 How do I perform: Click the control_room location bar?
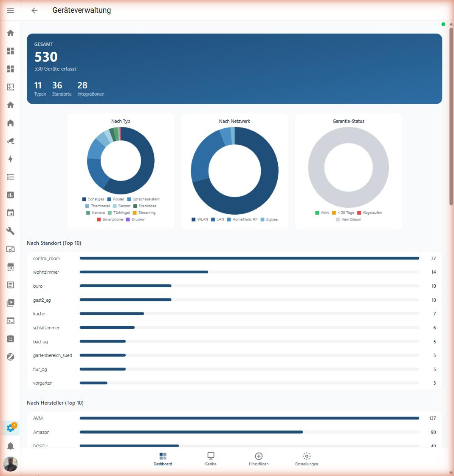point(249,258)
